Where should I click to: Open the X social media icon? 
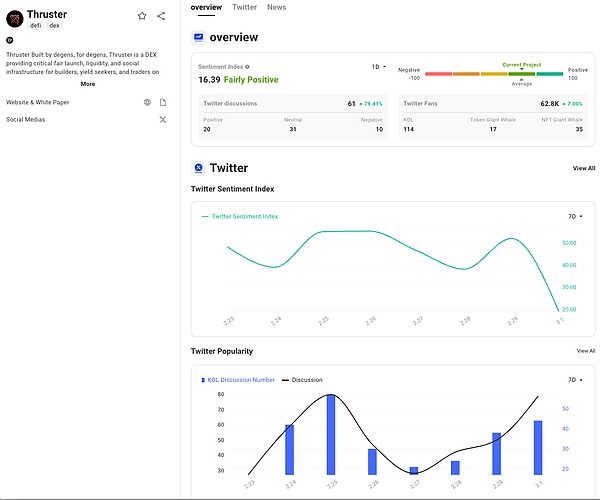(163, 120)
